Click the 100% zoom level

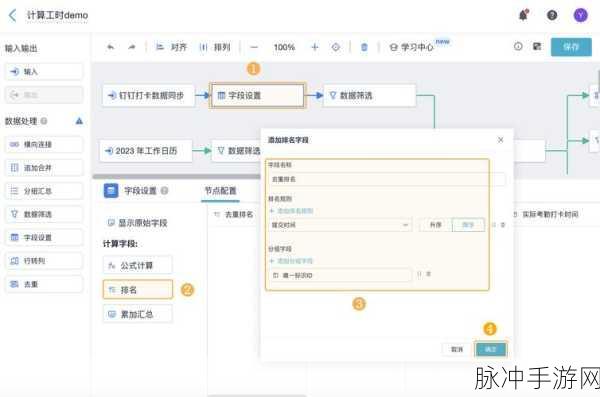(x=284, y=47)
